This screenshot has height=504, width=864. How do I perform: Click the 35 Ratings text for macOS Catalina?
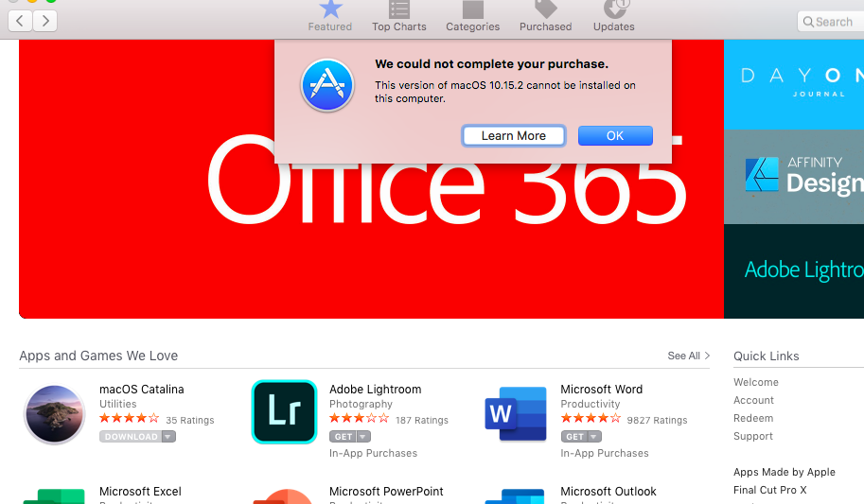point(189,420)
